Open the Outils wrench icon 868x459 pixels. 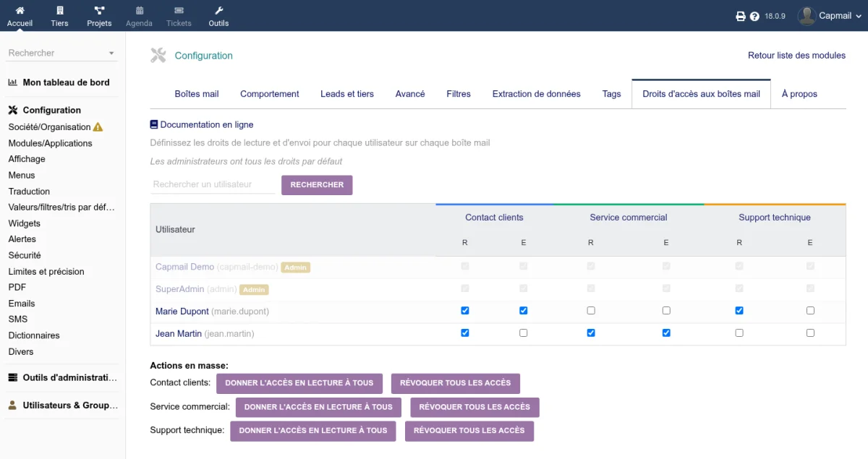tap(218, 11)
